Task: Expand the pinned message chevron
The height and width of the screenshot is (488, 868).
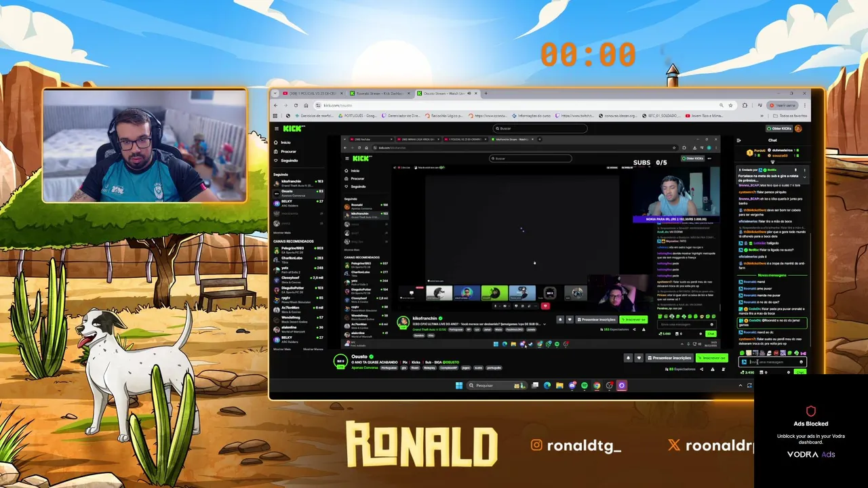Action: 805,177
